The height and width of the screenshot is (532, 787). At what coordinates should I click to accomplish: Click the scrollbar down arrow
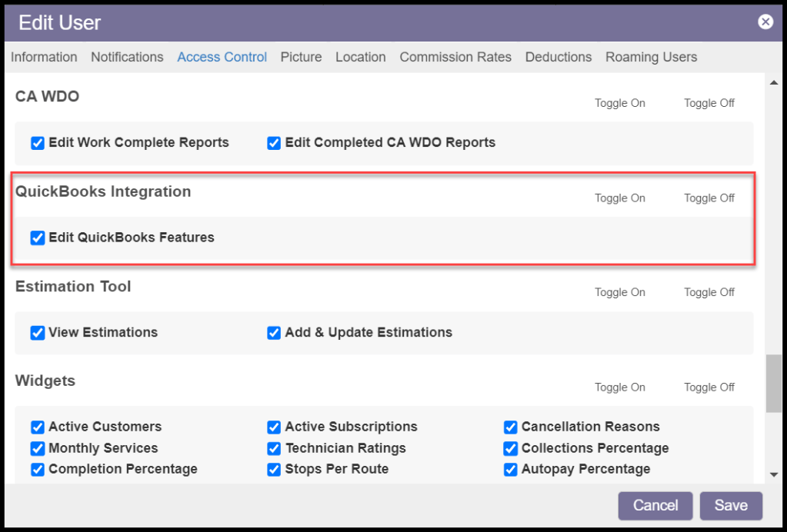tap(773, 475)
